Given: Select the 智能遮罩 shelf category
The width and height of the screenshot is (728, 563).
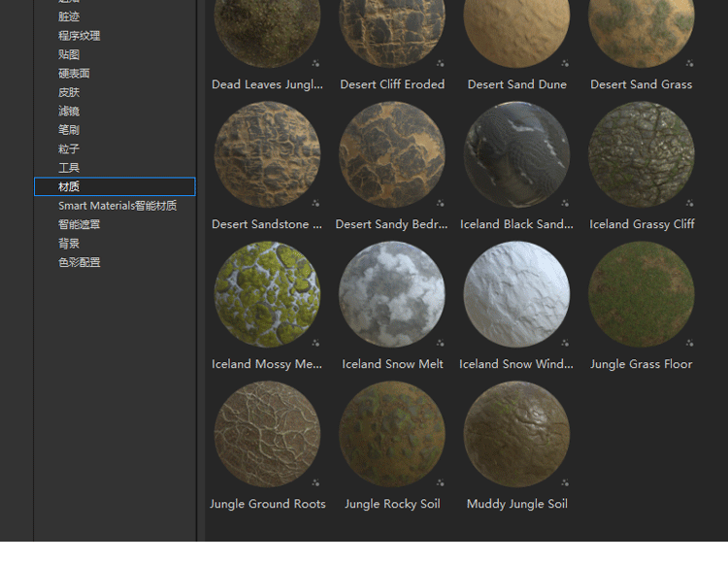Looking at the screenshot, I should pos(79,224).
